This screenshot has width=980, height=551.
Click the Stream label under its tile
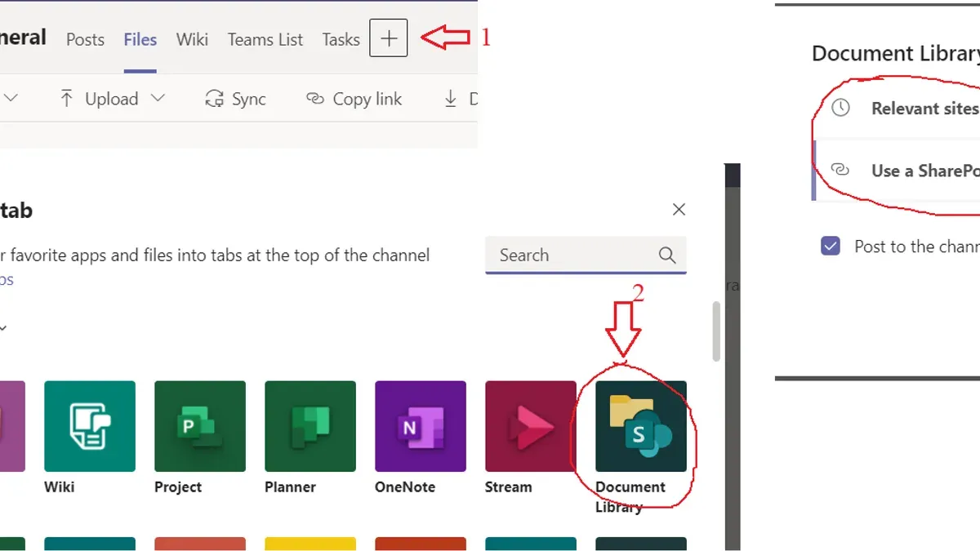click(508, 487)
